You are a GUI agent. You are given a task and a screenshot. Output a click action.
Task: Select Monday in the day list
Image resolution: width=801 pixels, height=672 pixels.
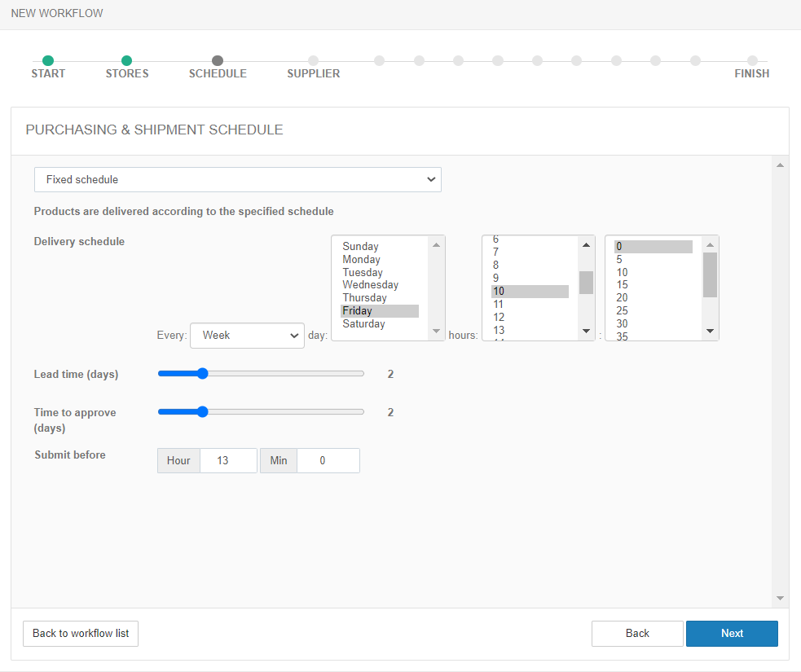pos(362,259)
